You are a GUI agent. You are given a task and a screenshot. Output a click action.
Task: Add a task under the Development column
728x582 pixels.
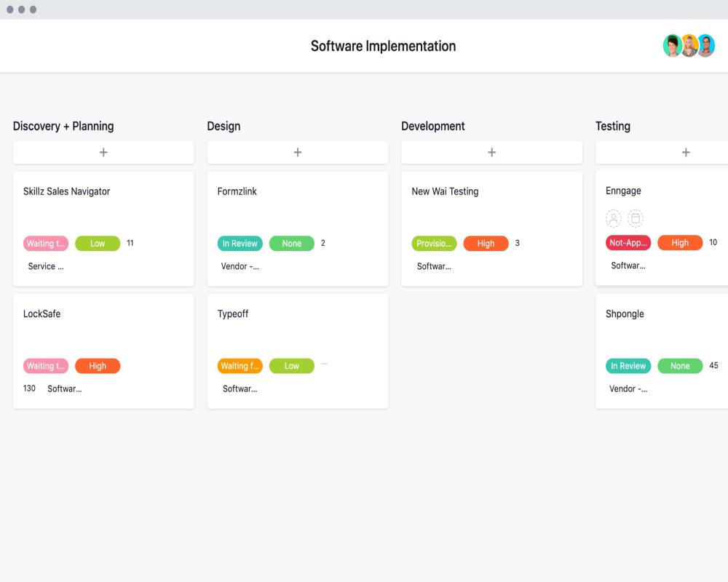pos(491,152)
